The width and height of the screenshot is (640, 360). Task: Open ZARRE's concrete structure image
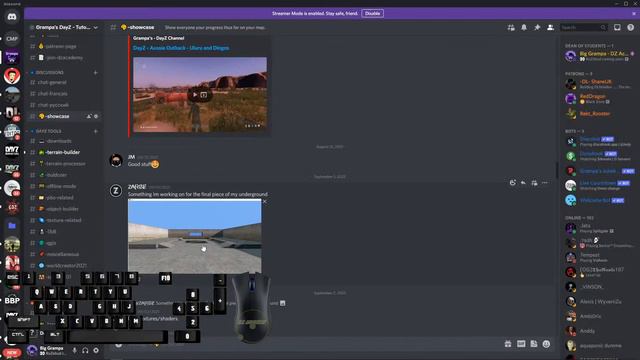pyautogui.click(x=195, y=236)
